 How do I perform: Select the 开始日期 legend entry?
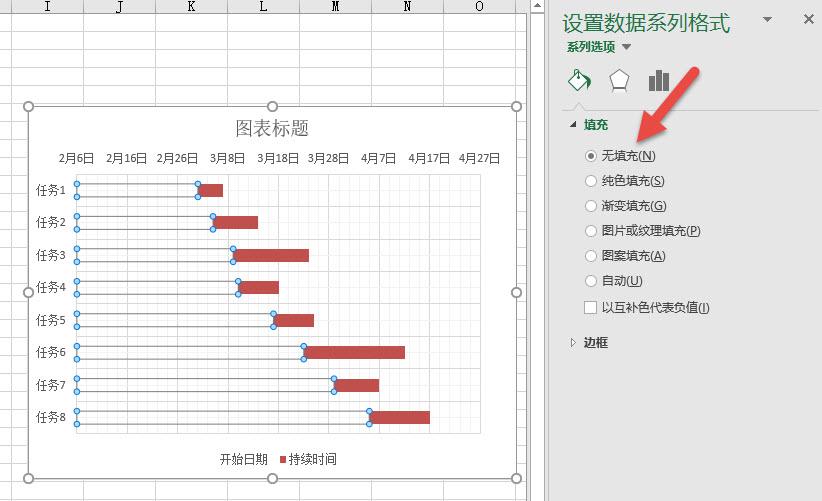(243, 460)
